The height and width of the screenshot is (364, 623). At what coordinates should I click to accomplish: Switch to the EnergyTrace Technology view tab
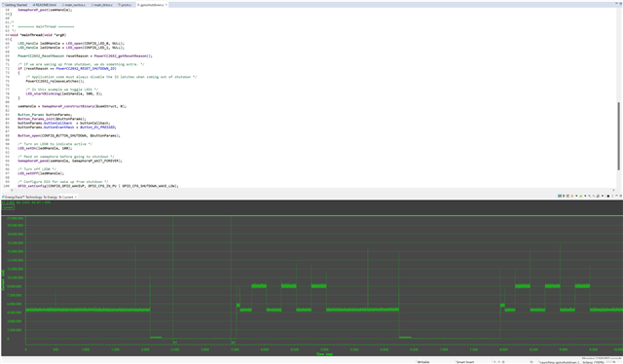pos(22,197)
